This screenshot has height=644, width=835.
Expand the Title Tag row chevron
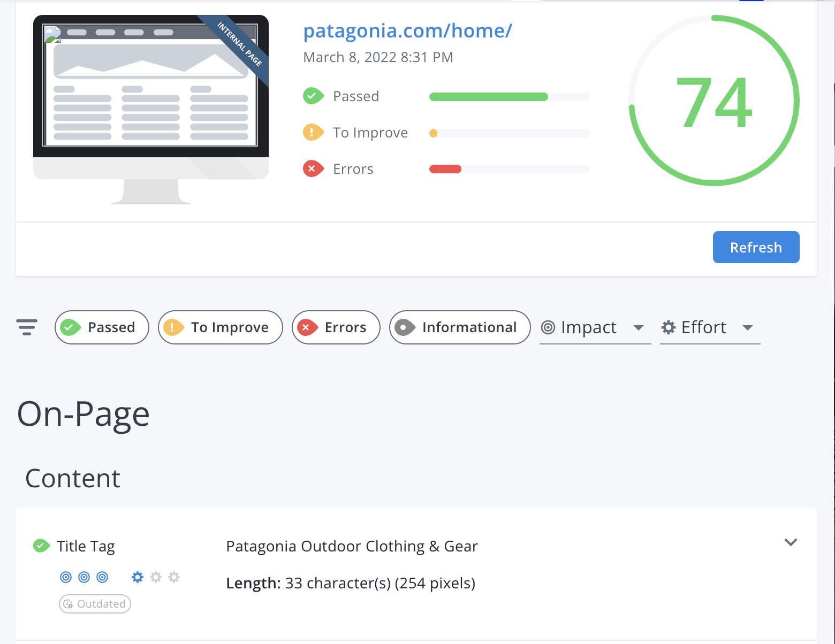(x=791, y=542)
